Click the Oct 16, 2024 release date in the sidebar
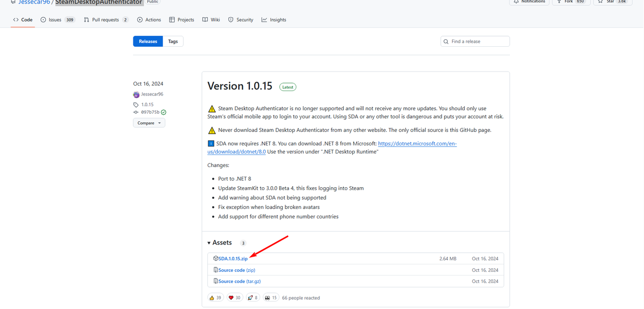This screenshot has width=644, height=309. point(148,84)
